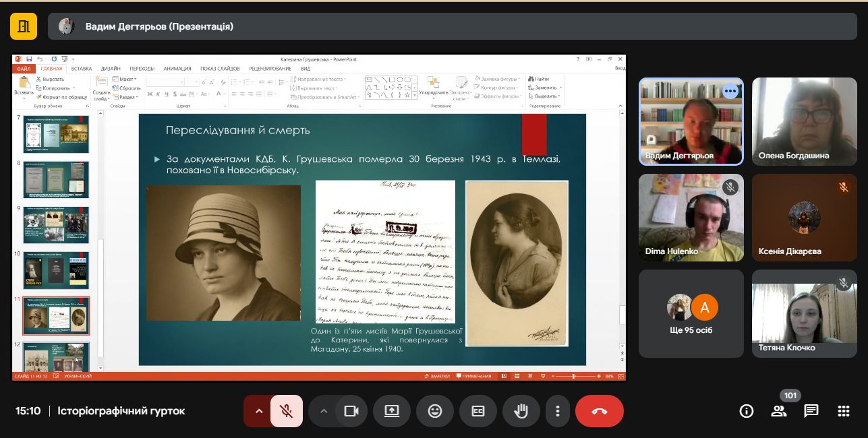The image size is (868, 438).
Task: Open chat with everyone icon
Action: (811, 411)
